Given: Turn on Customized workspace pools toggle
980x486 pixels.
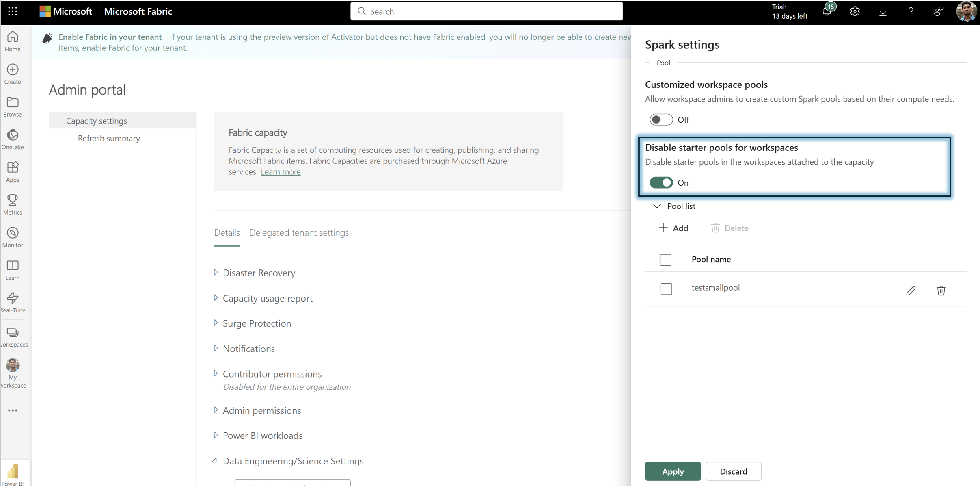Looking at the screenshot, I should (661, 119).
